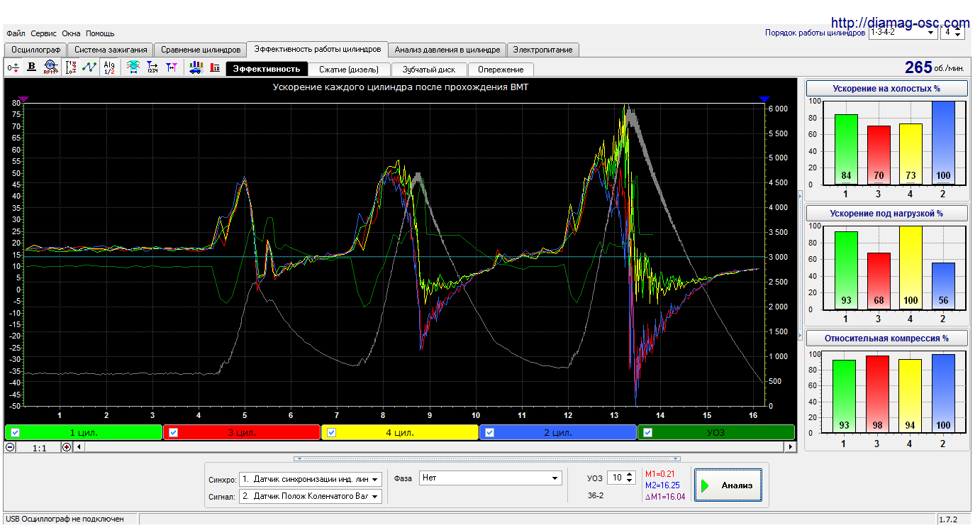Switch algorithm with the Alg 1/2 icon
Screen dimensions: 980x528
click(x=109, y=67)
